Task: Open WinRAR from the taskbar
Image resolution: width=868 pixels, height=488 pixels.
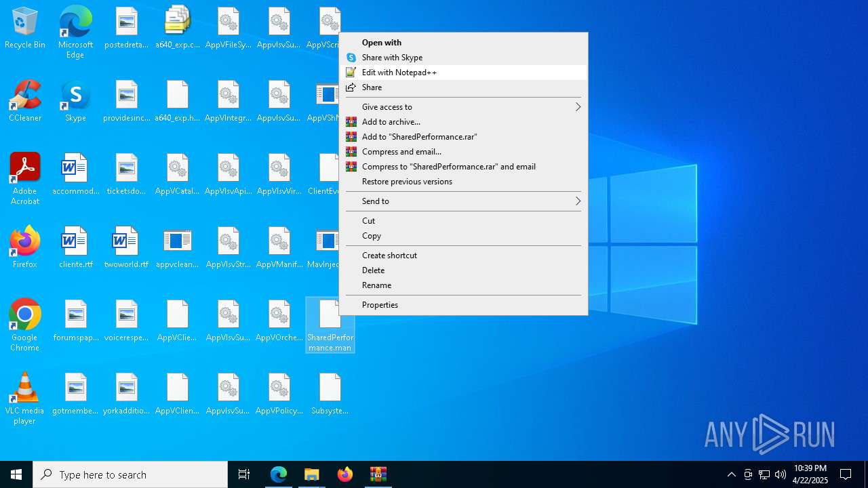Action: tap(378, 474)
